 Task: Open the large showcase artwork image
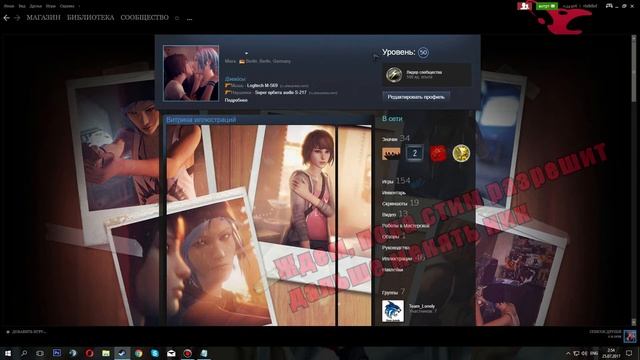tap(250, 225)
